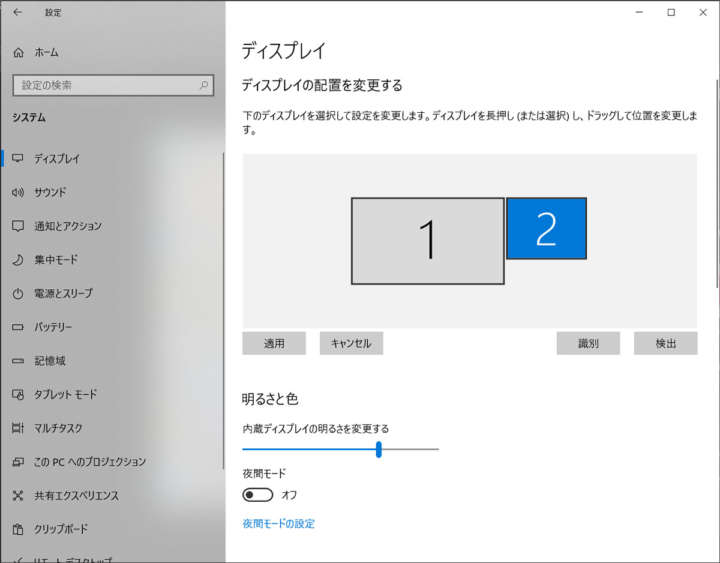Go to the サウンド settings page

click(50, 192)
